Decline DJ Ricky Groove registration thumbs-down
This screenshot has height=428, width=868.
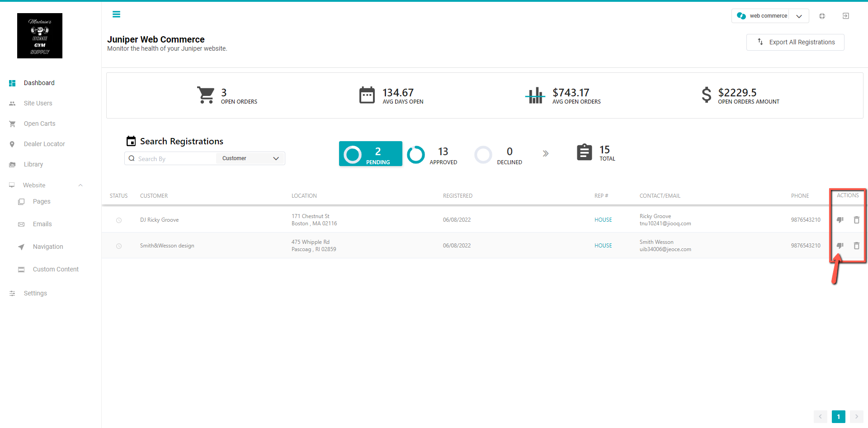point(840,220)
